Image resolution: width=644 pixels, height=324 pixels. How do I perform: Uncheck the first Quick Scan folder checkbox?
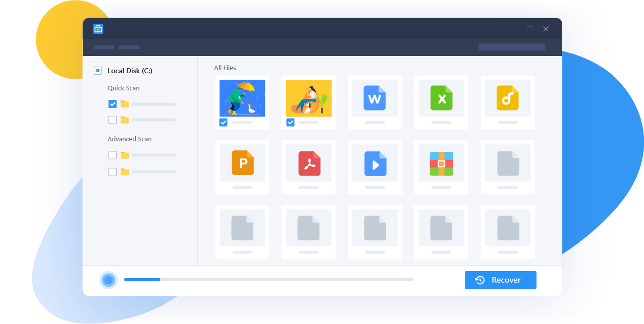pos(113,104)
